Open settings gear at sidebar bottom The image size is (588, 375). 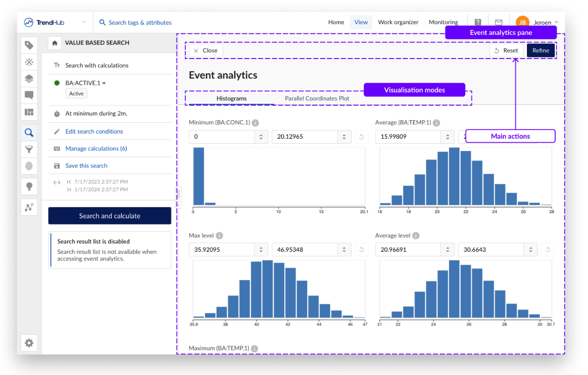(x=29, y=343)
